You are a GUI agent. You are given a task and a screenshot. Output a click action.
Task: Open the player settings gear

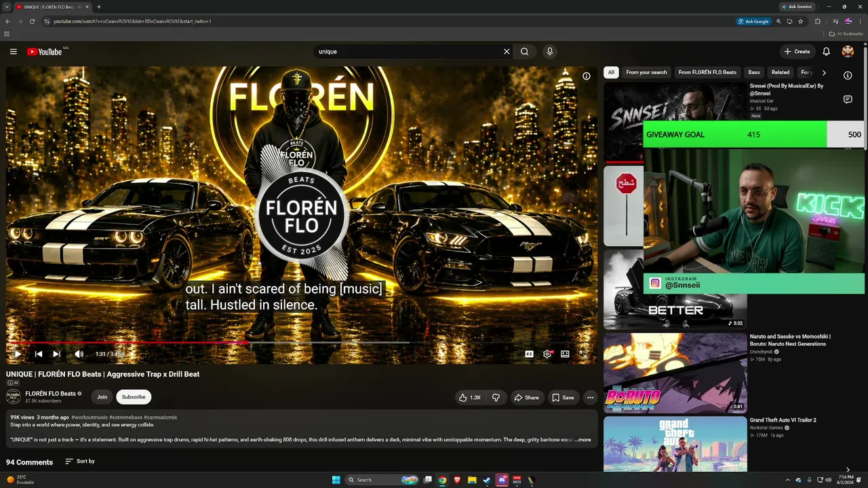pyautogui.click(x=547, y=354)
